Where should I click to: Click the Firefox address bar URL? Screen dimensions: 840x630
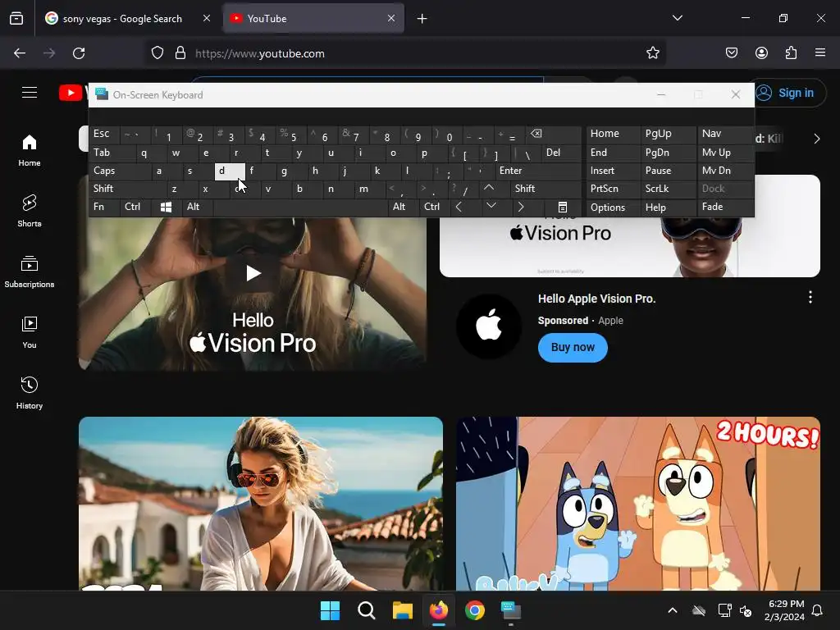coord(260,53)
